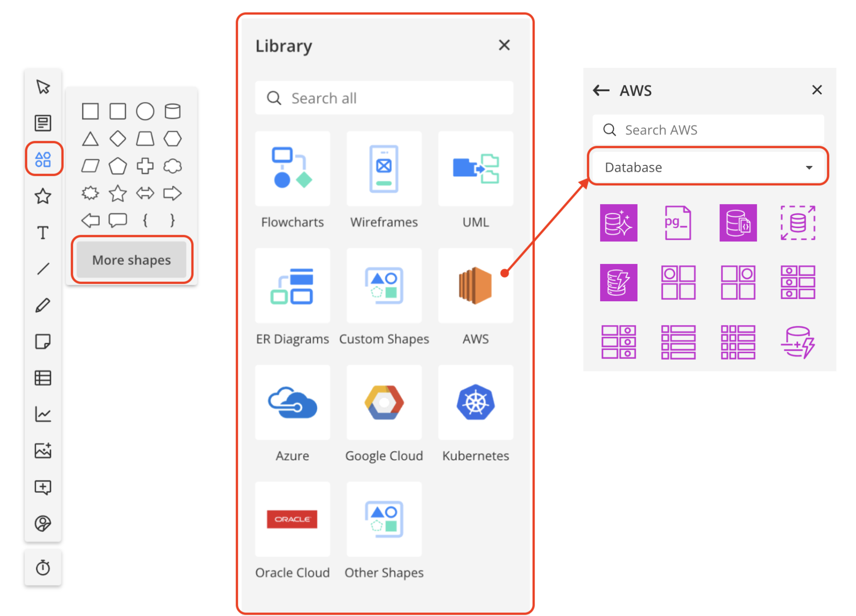Click the star favorites icon

(x=43, y=196)
